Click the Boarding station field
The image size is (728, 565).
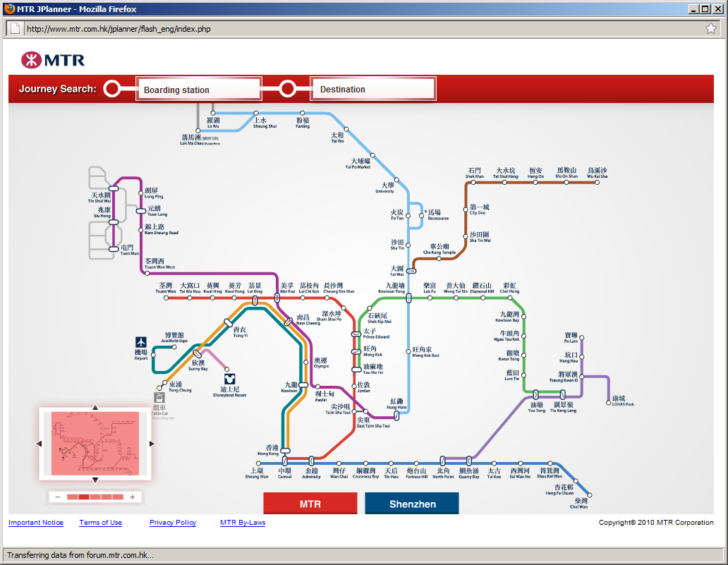coord(199,89)
